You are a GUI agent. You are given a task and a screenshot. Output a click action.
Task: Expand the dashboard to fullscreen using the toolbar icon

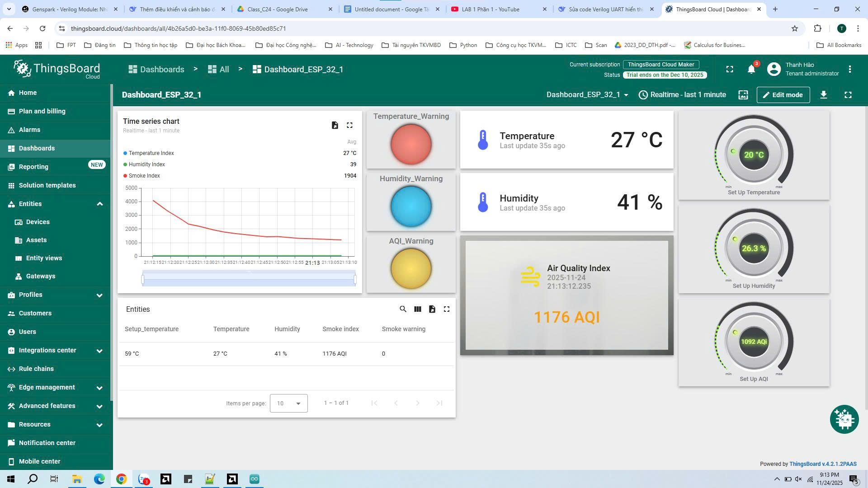[848, 95]
